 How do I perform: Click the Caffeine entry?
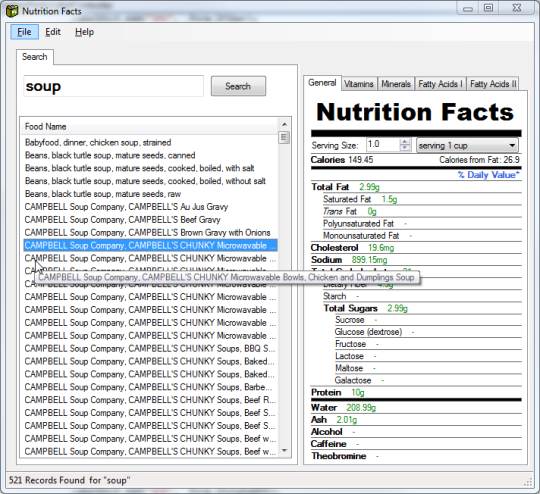[335, 444]
